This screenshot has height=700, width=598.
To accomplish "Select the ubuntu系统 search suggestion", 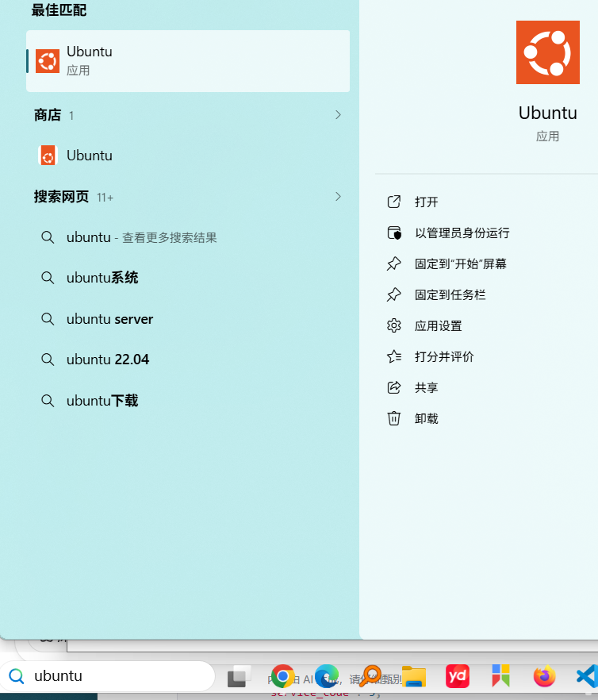I will 188,278.
